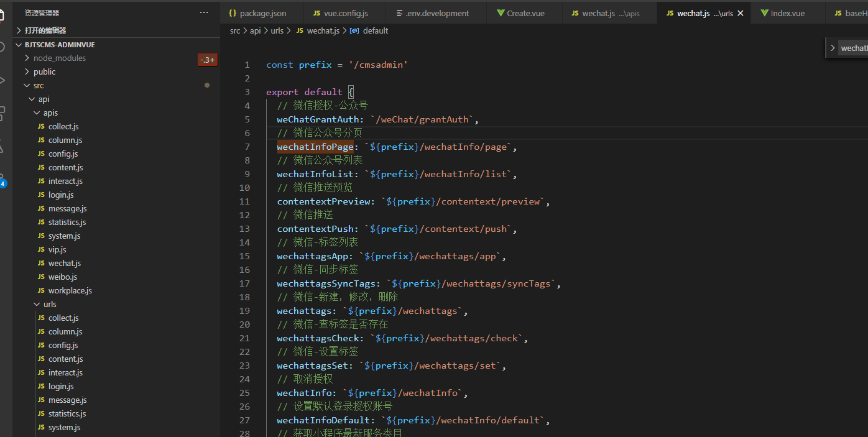Collapse the urls folder in the tree

pos(50,304)
